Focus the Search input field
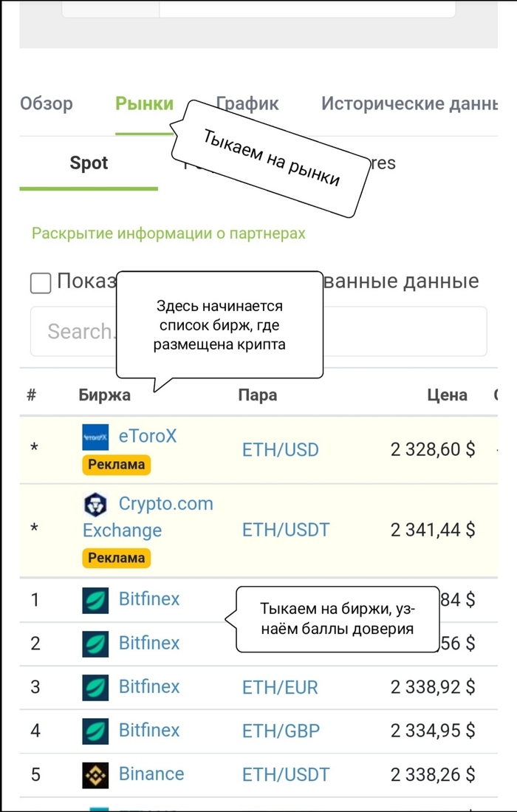This screenshot has height=812, width=517. pos(74,332)
